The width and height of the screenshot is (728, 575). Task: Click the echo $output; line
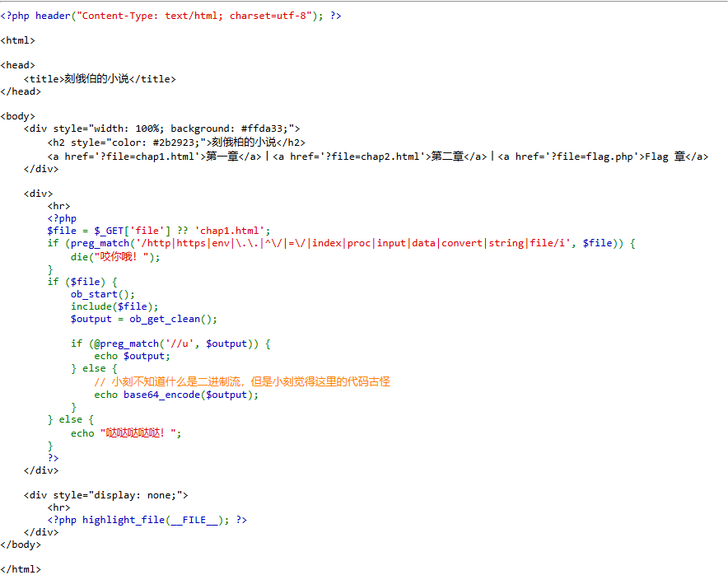click(133, 356)
